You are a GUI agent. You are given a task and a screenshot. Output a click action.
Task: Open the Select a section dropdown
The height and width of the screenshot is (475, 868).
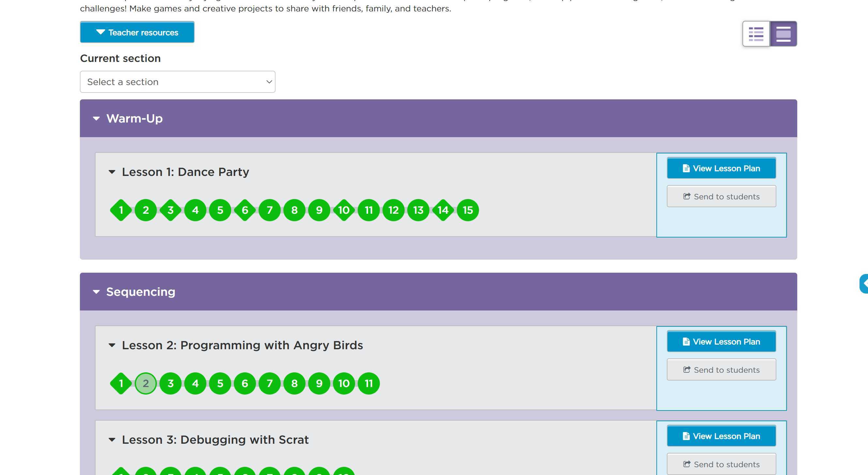(178, 82)
